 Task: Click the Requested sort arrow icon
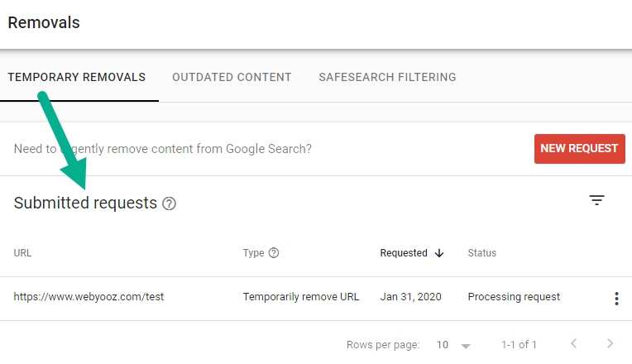439,253
